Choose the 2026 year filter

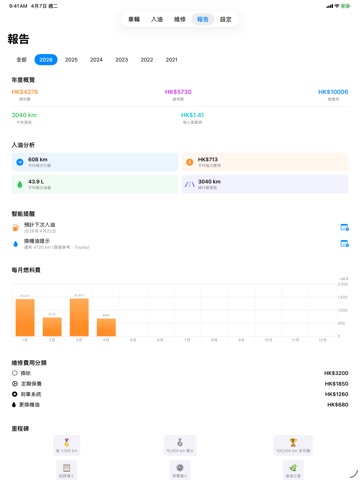click(46, 60)
